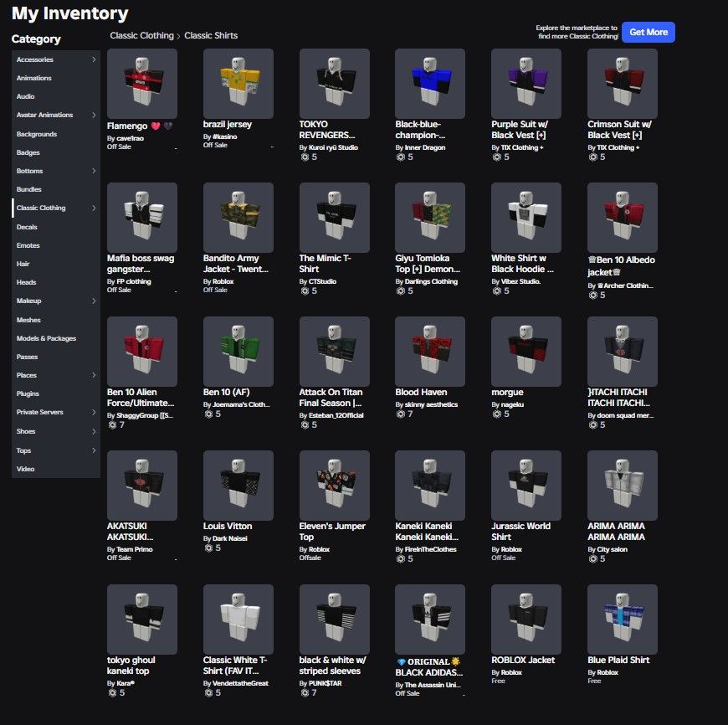Open Eleven's Jumper Top thumbnail
728x725 pixels.
[x=334, y=486]
